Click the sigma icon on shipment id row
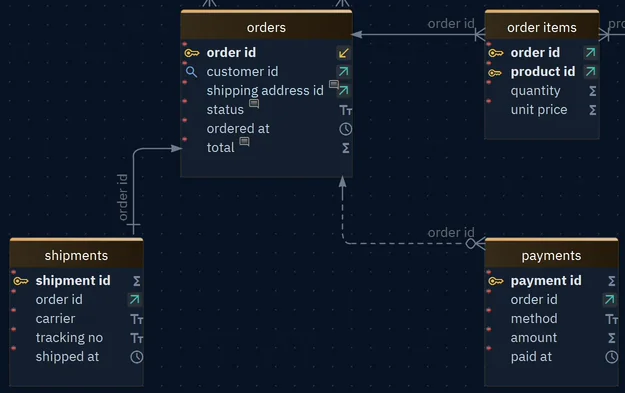Image resolution: width=625 pixels, height=393 pixels. coord(137,281)
